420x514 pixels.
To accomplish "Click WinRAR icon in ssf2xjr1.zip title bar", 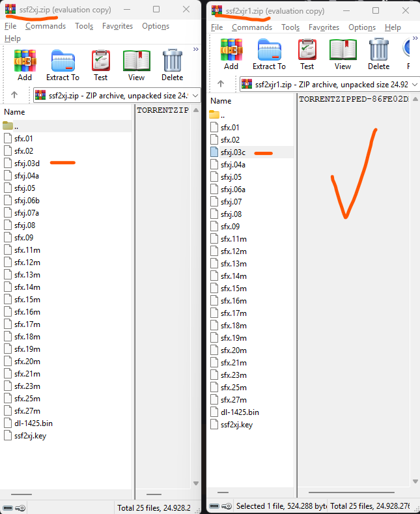I will 217,10.
